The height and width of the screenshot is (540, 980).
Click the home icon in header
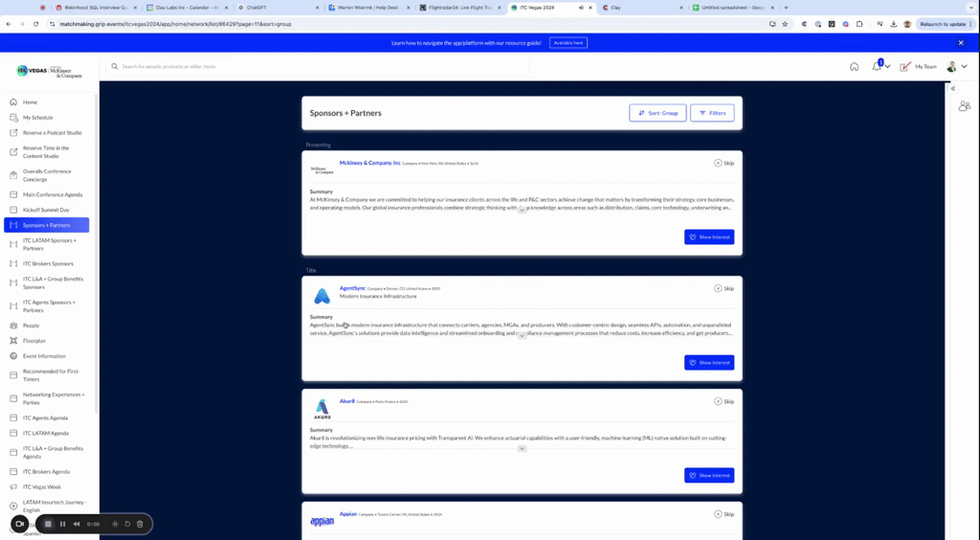click(854, 66)
